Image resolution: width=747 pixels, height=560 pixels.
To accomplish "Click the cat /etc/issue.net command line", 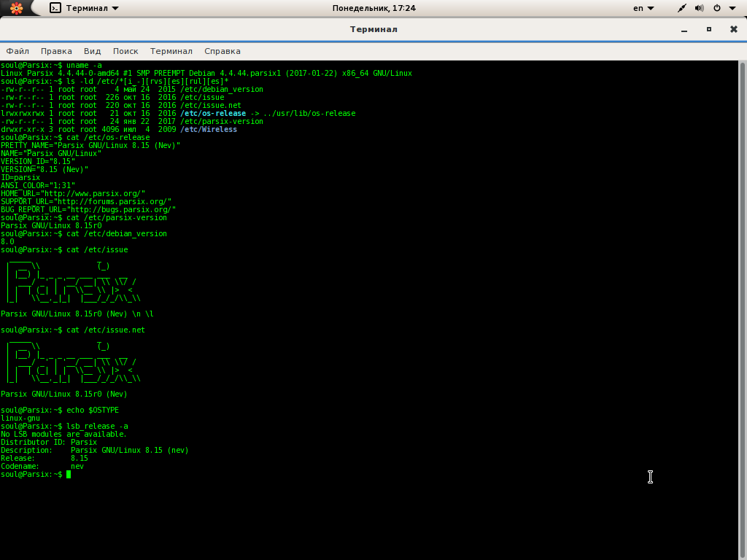I will [x=73, y=330].
